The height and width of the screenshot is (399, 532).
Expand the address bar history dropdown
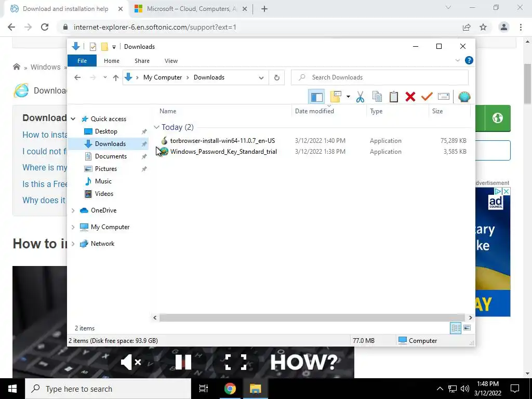pos(261,78)
